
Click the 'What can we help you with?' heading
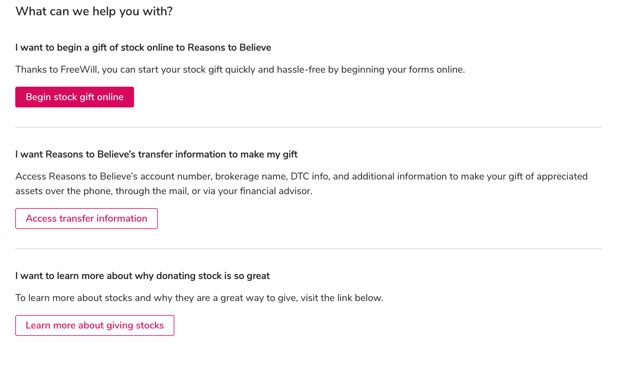pyautogui.click(x=94, y=11)
